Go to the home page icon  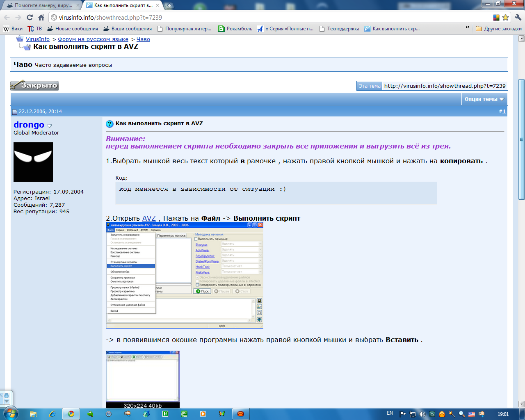pos(41,17)
